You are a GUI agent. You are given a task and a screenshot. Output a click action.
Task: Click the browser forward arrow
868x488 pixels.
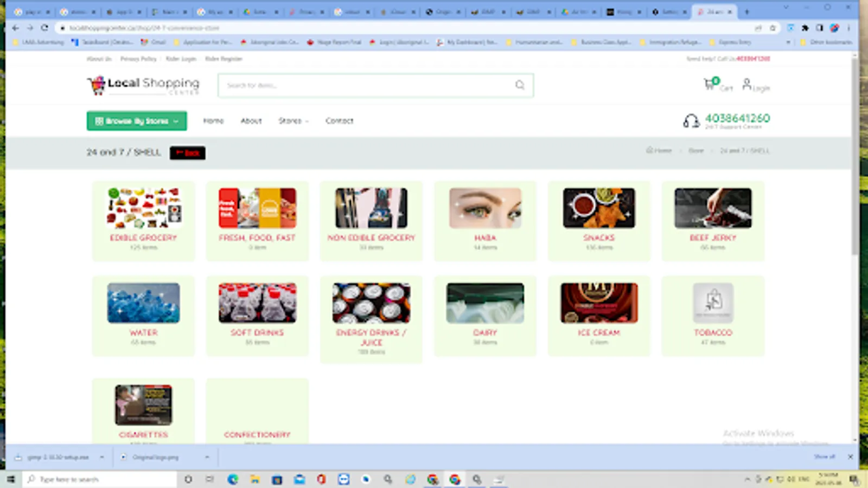point(30,28)
